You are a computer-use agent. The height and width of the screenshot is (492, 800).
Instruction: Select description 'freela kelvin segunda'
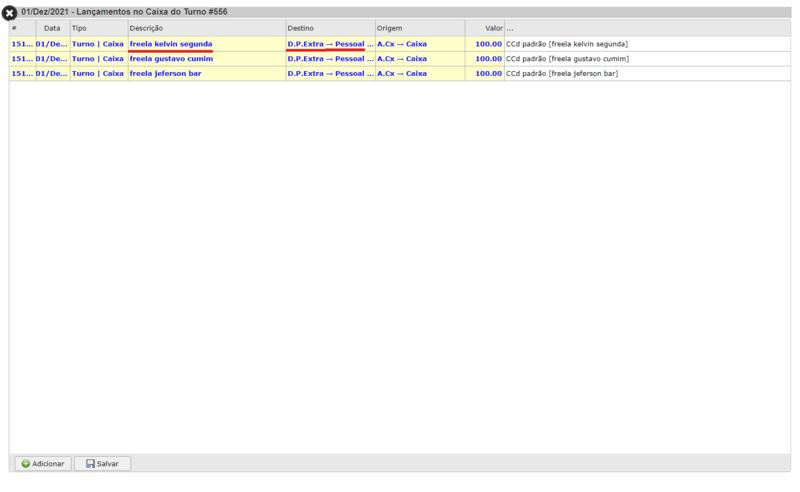tap(171, 44)
